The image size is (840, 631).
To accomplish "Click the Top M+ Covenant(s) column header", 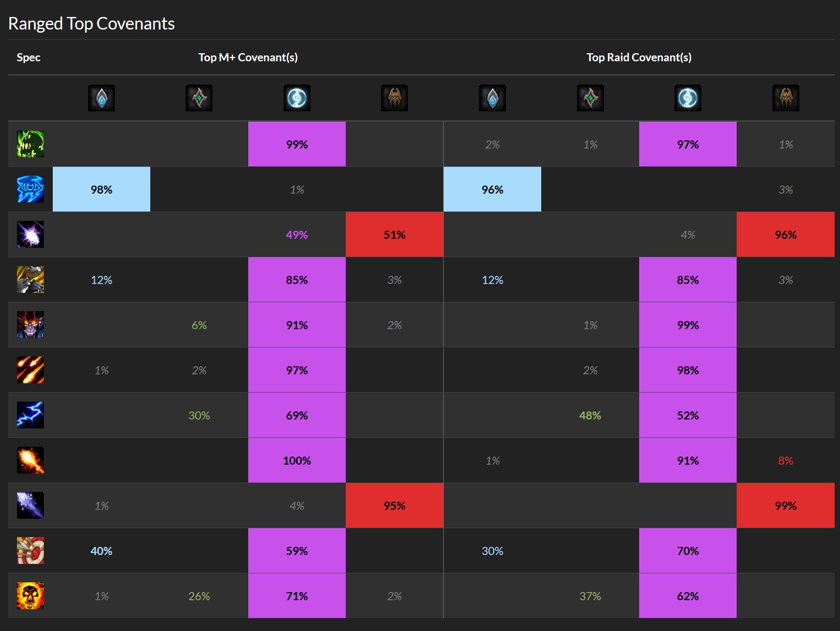I will tap(248, 57).
